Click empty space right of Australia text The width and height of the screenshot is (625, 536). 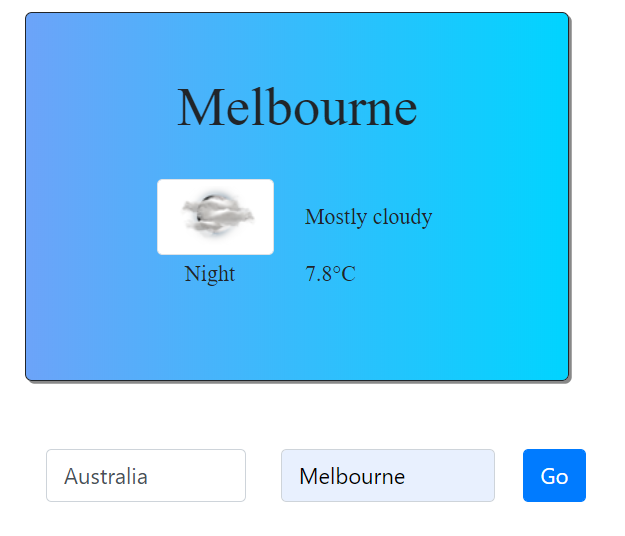click(195, 475)
